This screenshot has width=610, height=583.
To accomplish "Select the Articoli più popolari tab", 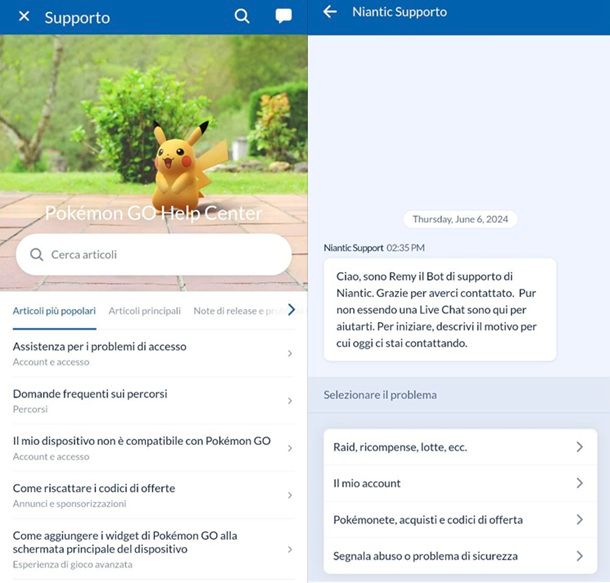I will pos(54,311).
